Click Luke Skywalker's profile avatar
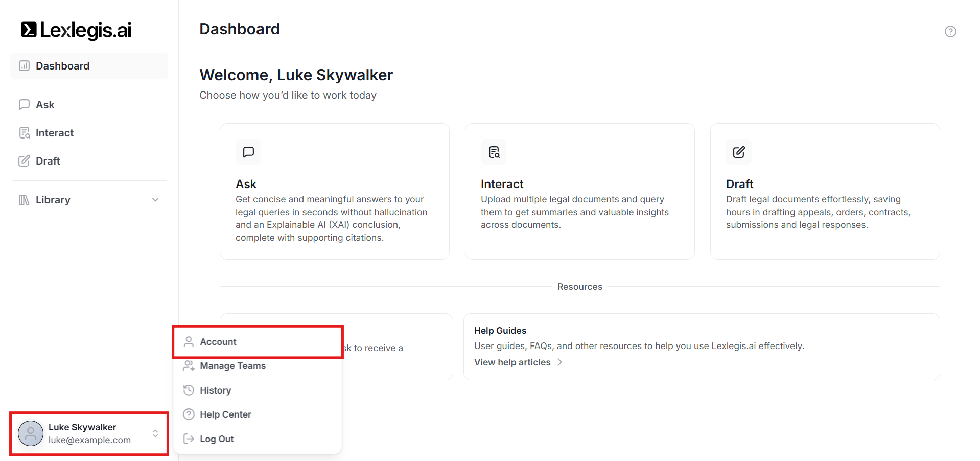 (31, 433)
